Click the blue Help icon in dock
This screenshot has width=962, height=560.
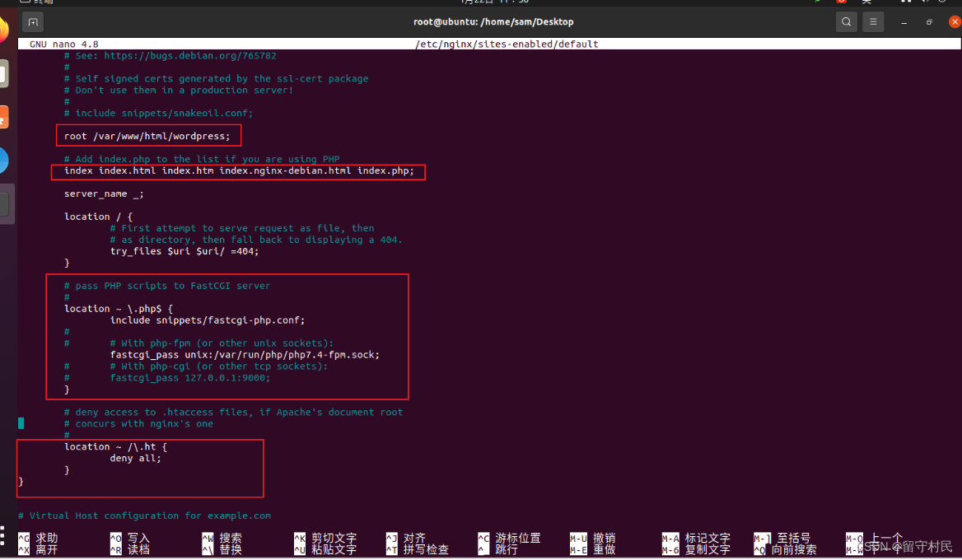3,161
